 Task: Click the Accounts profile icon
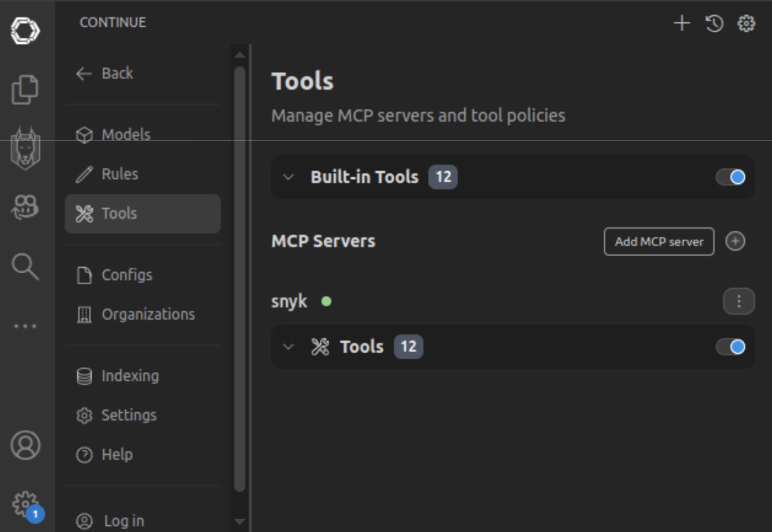(x=25, y=445)
